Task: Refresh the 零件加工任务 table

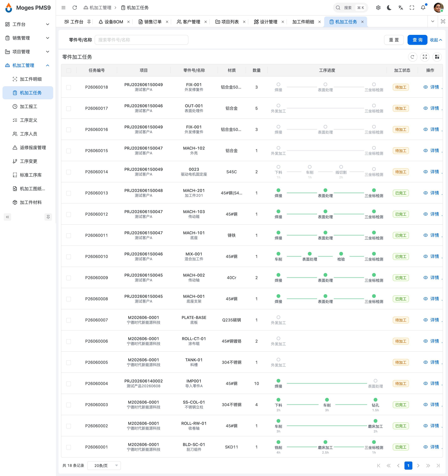Action: [412, 57]
